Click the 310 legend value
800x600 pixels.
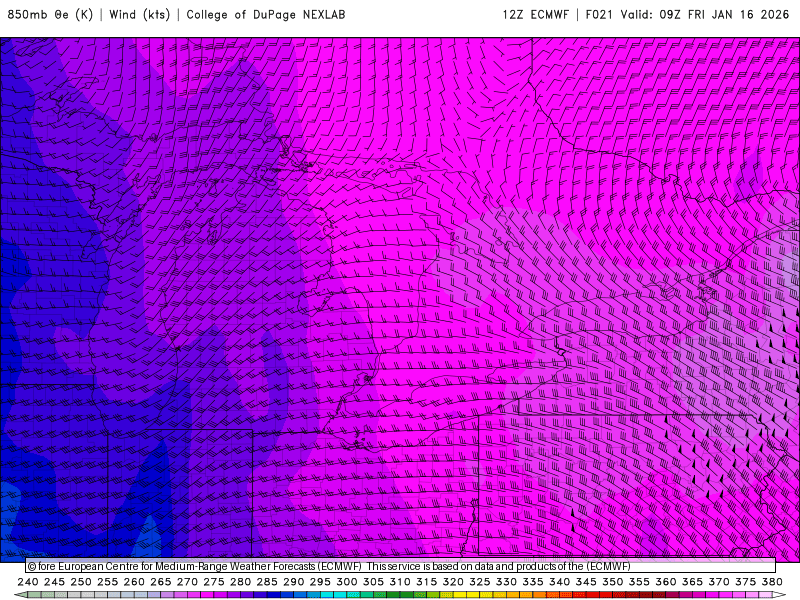[x=399, y=582]
